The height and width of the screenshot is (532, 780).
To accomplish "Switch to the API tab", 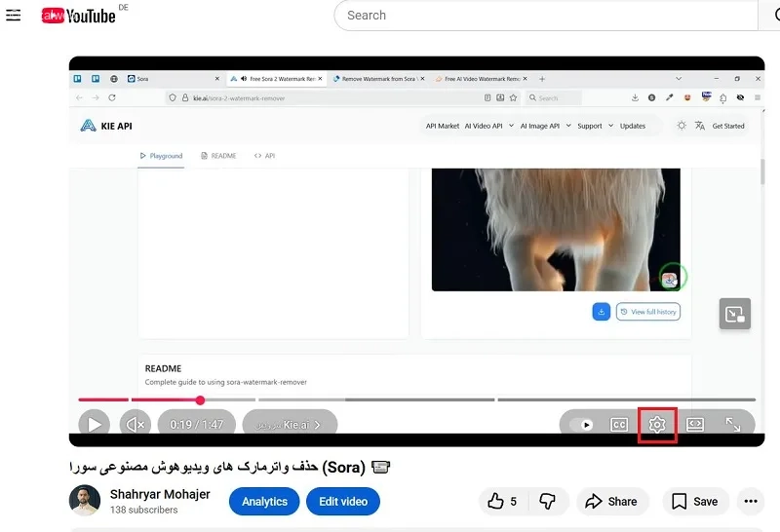I will 264,156.
